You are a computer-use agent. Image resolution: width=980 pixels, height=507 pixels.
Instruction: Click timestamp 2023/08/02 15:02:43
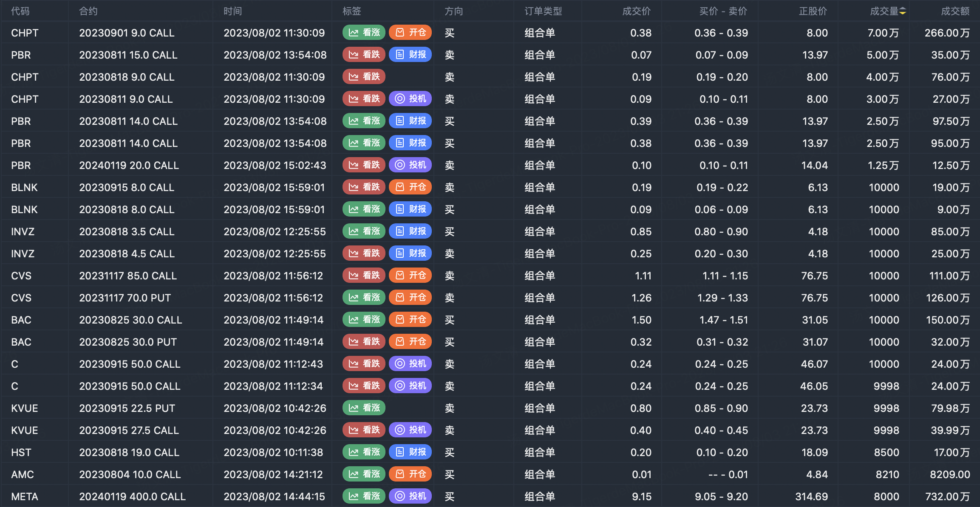(275, 165)
